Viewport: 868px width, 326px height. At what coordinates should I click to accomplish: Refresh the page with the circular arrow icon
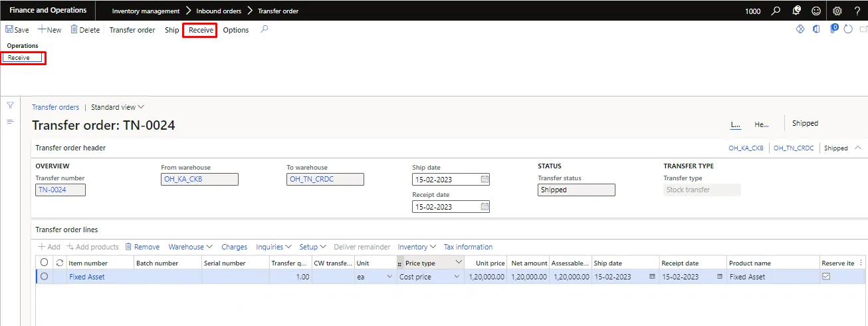point(848,30)
